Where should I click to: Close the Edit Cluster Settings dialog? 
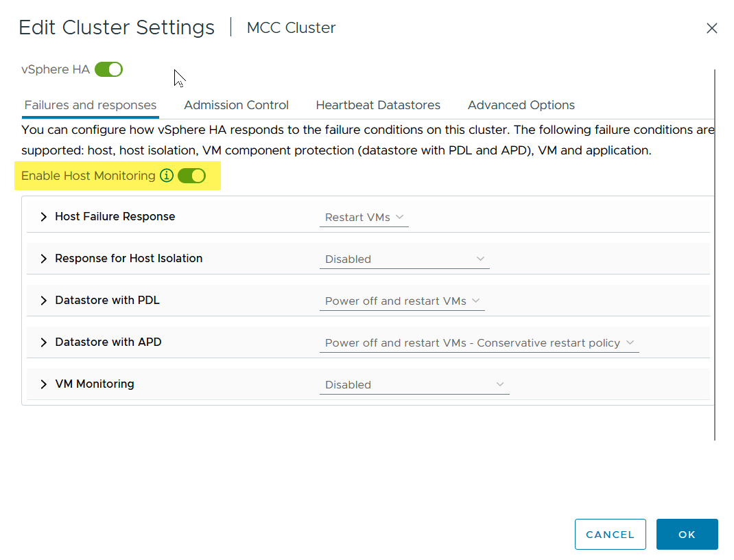pyautogui.click(x=712, y=28)
